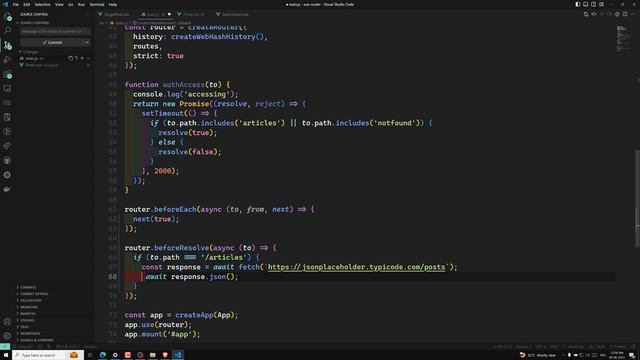640x360 pixels.
Task: Expand the Commit Details section
Action: tap(33, 294)
